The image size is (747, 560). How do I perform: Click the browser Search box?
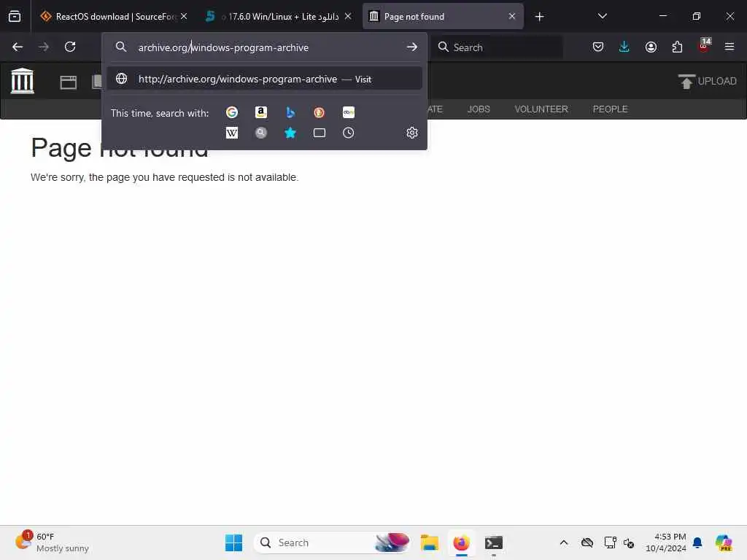498,47
